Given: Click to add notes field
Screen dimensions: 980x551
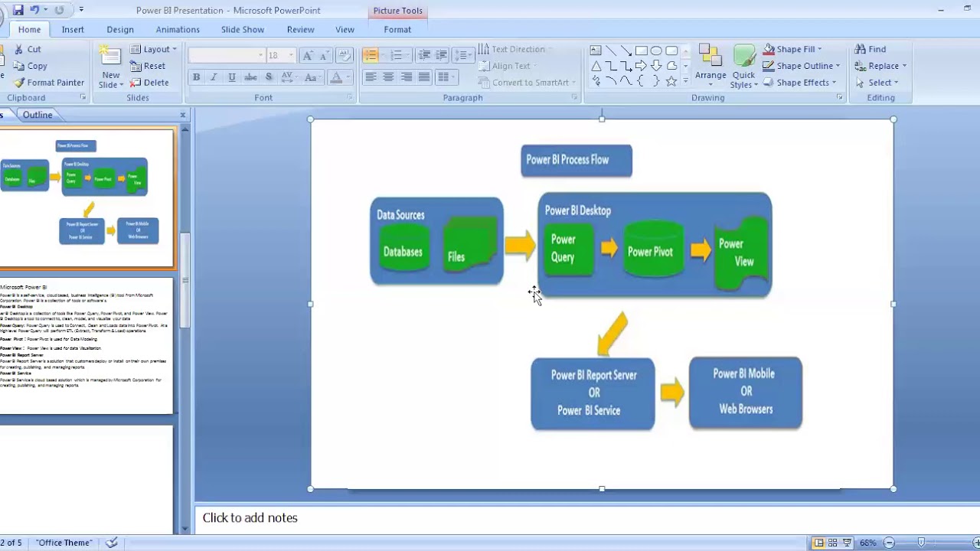Looking at the screenshot, I should click(587, 517).
